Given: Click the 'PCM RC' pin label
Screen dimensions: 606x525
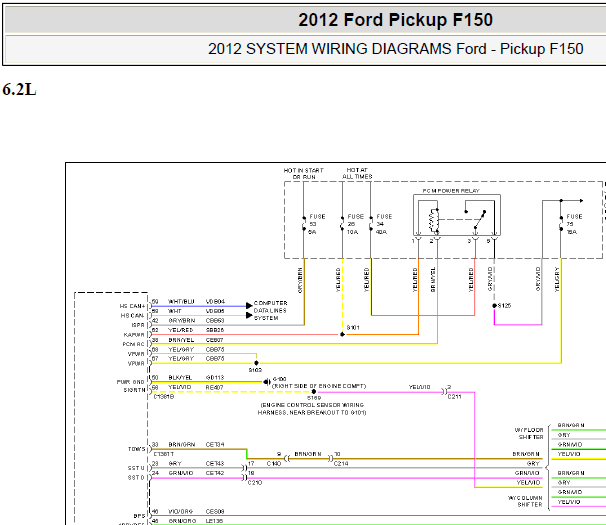Looking at the screenshot, I should click(x=133, y=344).
